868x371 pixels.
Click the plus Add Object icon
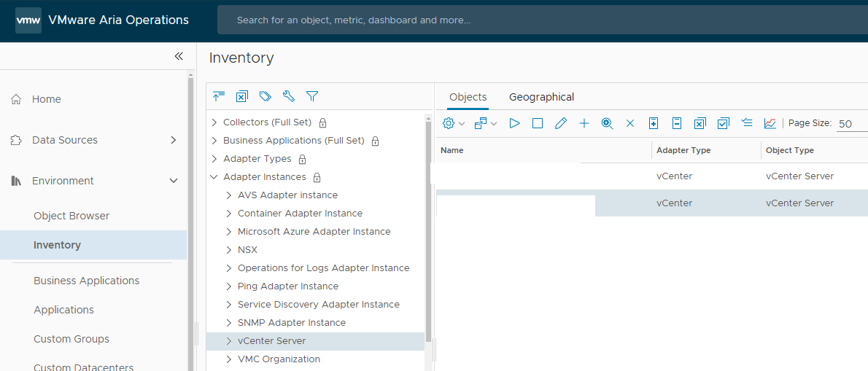click(x=584, y=124)
